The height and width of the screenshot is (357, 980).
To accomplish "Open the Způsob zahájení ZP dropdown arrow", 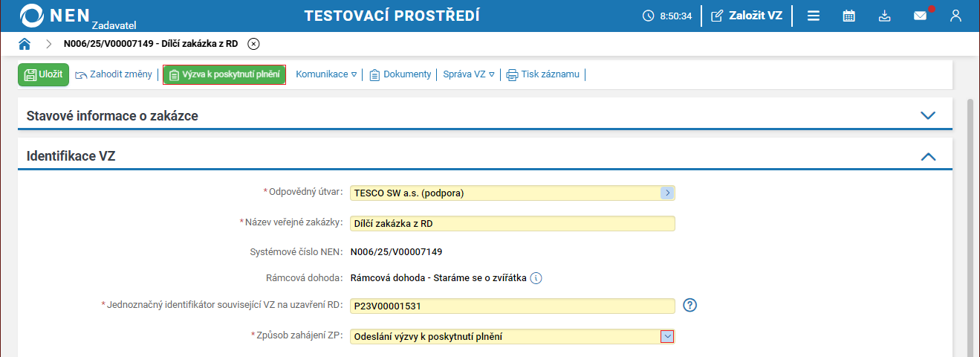I will [667, 337].
